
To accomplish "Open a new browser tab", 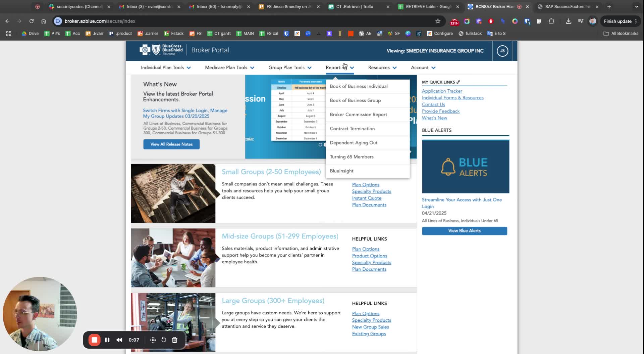I will click(x=609, y=7).
